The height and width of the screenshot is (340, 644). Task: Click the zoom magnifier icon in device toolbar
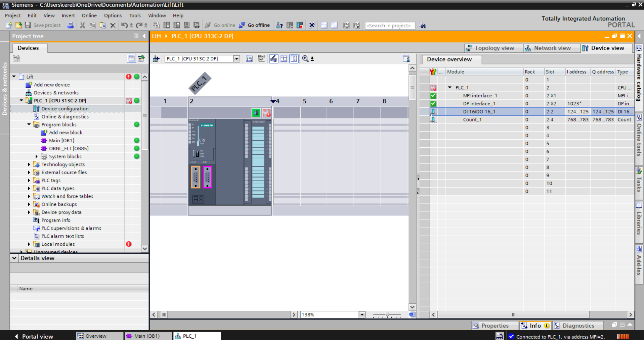tap(305, 59)
